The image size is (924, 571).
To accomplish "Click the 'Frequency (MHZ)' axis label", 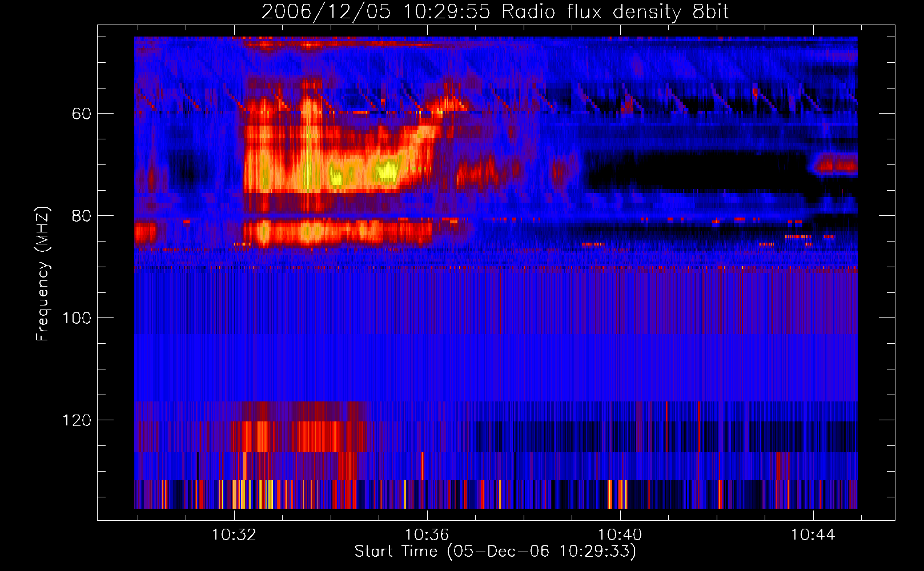I will [43, 274].
